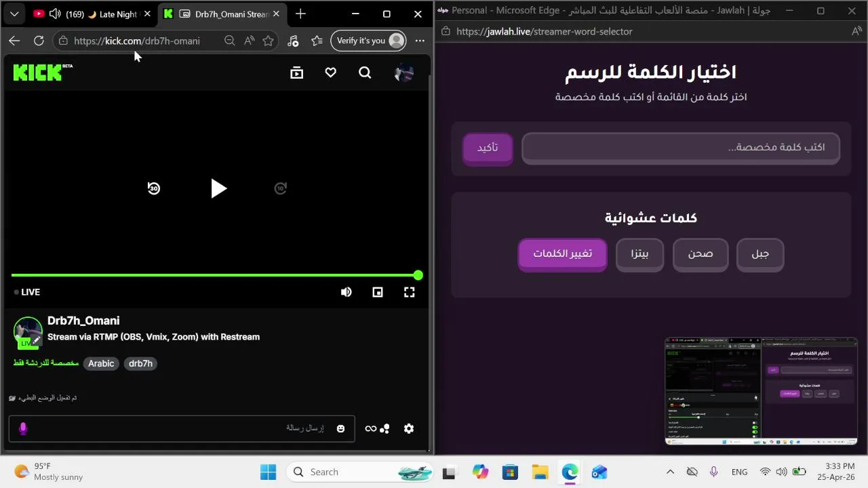Click the Verify it's you profile button
Image resolution: width=868 pixels, height=488 pixels.
[368, 41]
